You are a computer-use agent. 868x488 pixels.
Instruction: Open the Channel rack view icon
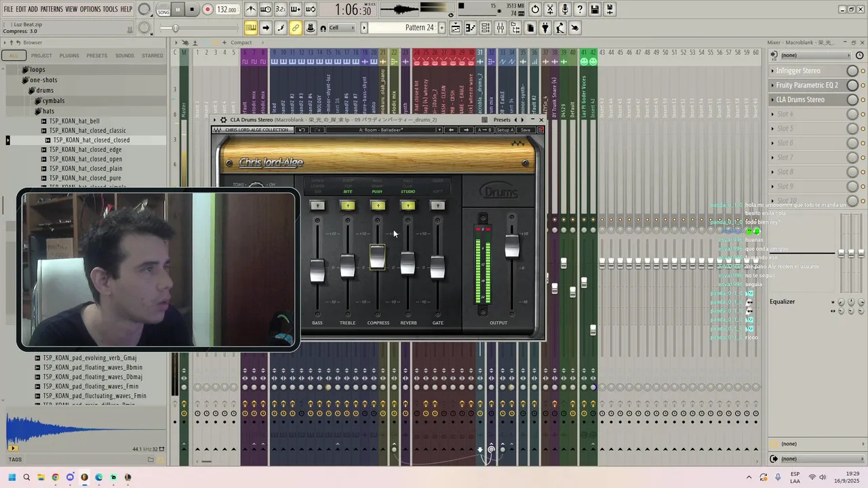point(486,28)
